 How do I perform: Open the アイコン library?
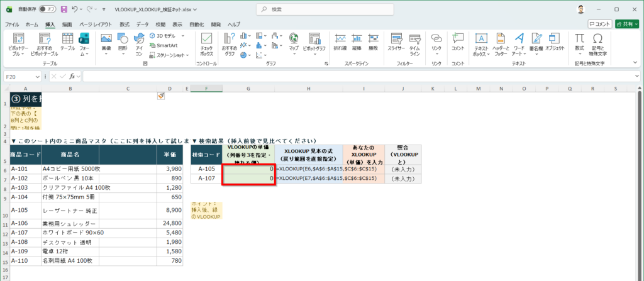139,45
